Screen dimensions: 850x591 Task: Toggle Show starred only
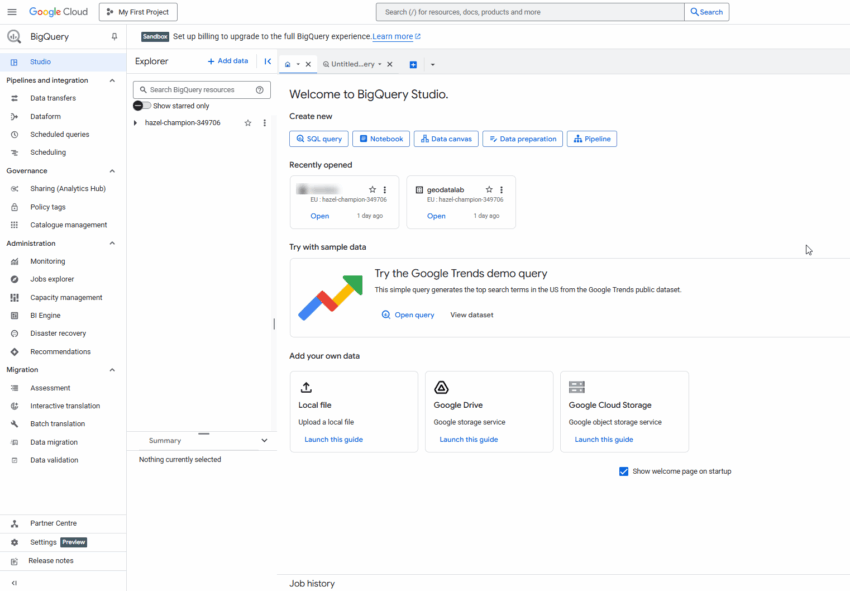[x=144, y=105]
